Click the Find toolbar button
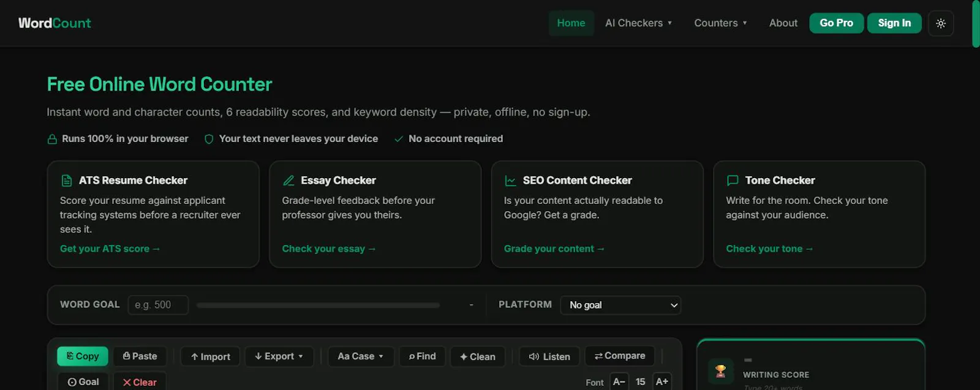 click(x=423, y=357)
